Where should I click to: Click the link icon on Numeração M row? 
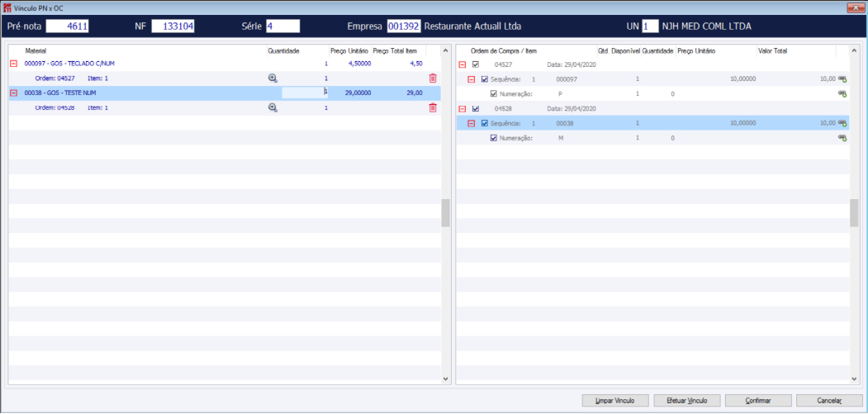coord(842,137)
